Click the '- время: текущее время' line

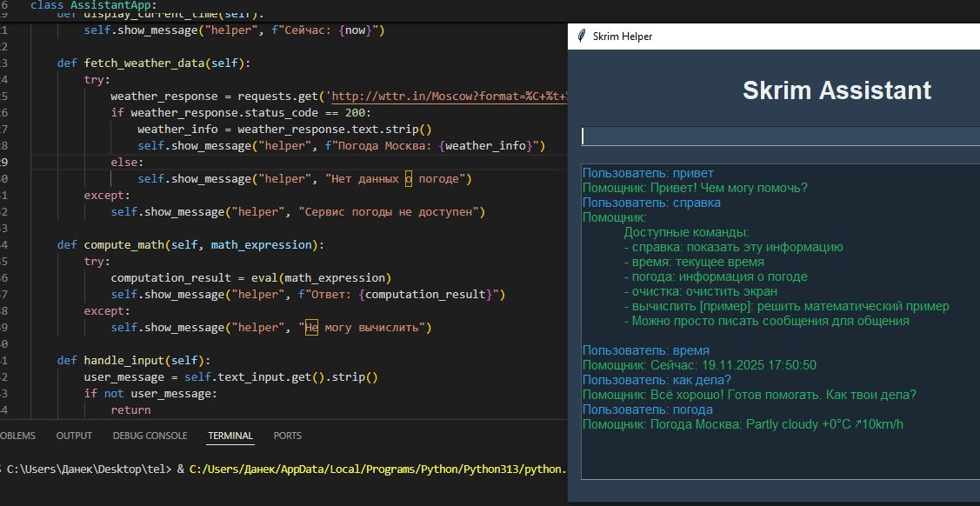click(x=694, y=262)
